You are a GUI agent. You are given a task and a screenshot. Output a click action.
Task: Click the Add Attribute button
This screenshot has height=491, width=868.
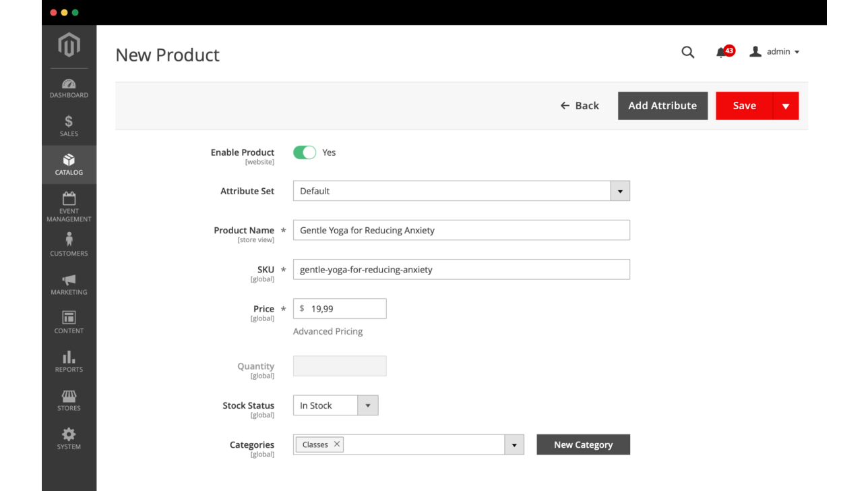tap(662, 105)
